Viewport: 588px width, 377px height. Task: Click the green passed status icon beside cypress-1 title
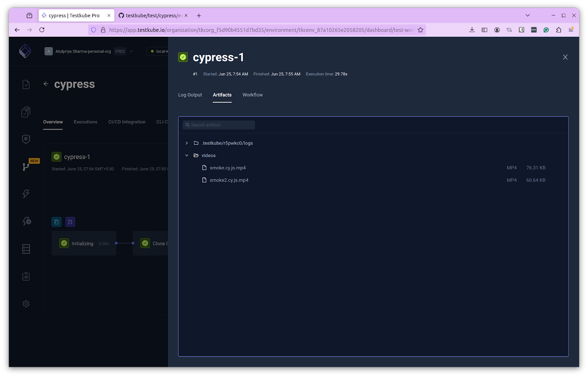tap(183, 57)
